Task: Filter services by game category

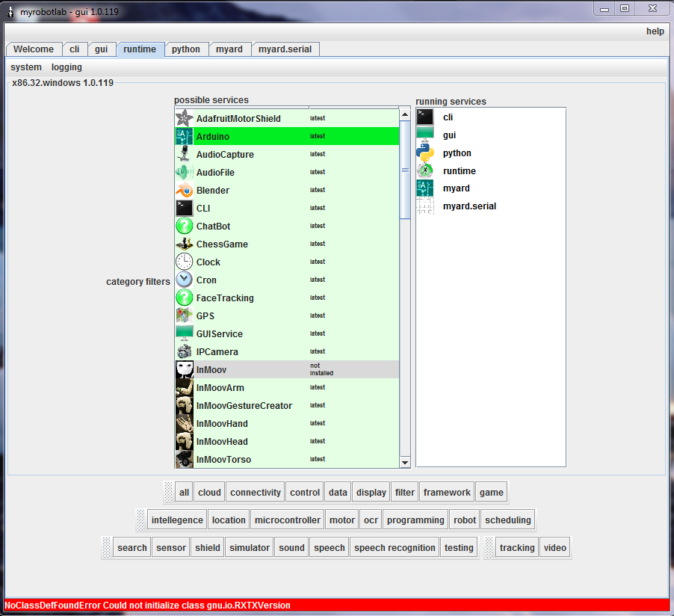Action: 492,493
